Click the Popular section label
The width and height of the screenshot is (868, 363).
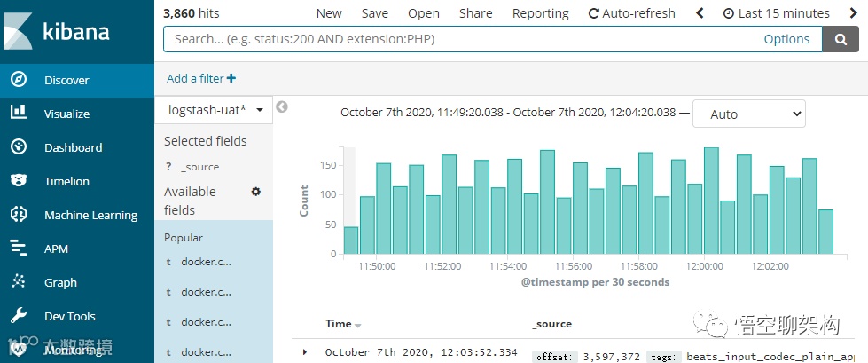pos(184,237)
